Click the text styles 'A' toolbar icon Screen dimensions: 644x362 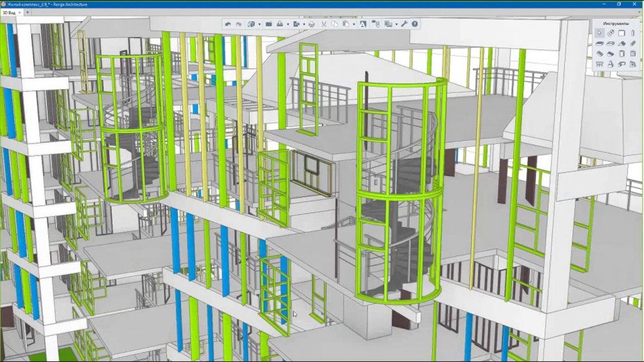363,24
